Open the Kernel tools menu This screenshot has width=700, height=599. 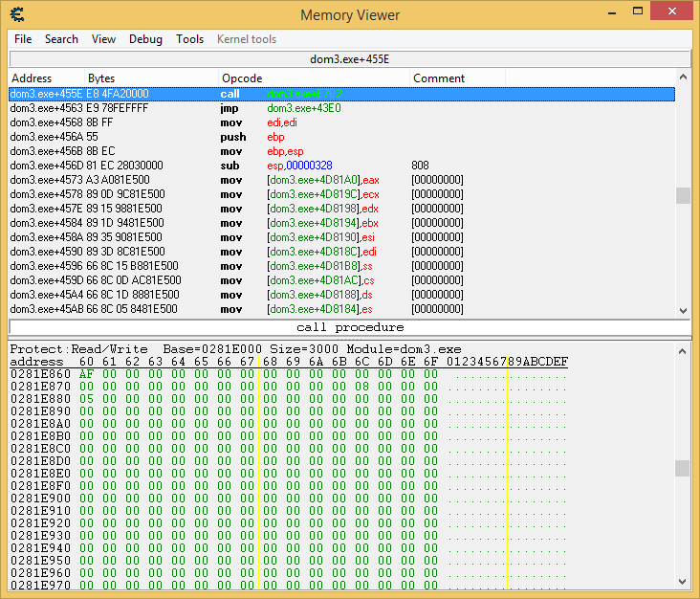pos(247,39)
